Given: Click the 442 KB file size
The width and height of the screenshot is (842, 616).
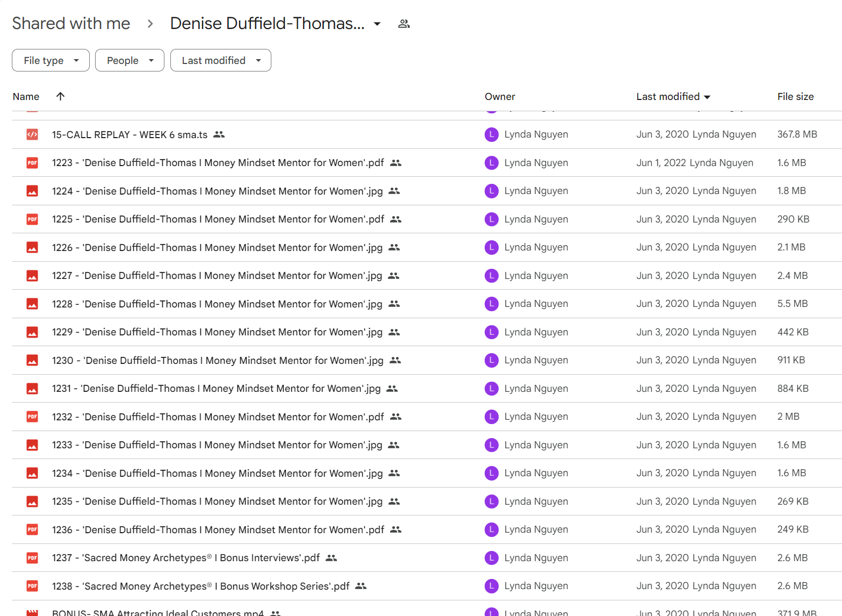Looking at the screenshot, I should [x=793, y=332].
